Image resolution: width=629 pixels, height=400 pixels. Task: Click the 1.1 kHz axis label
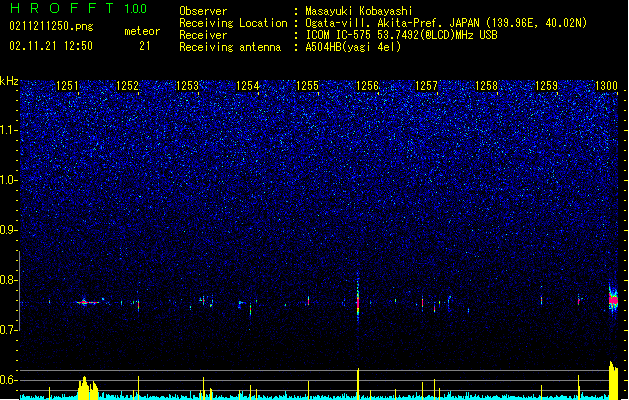[9, 131]
